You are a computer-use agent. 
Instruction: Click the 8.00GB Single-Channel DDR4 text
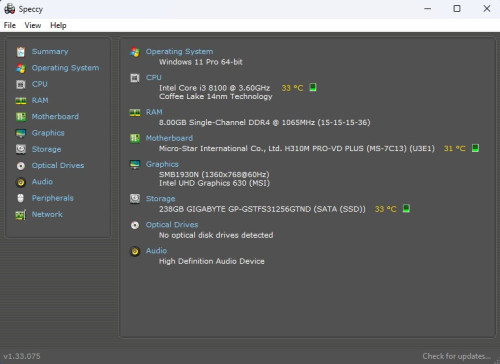[x=265, y=123]
